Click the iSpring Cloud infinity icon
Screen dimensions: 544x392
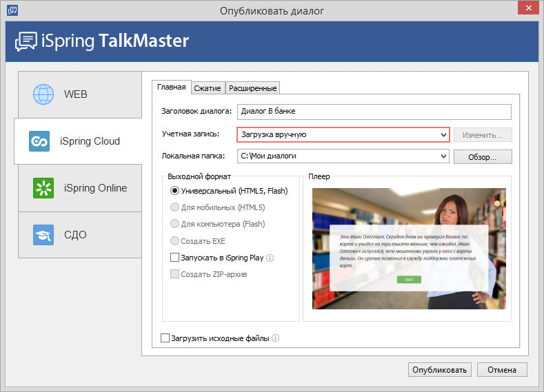click(39, 141)
